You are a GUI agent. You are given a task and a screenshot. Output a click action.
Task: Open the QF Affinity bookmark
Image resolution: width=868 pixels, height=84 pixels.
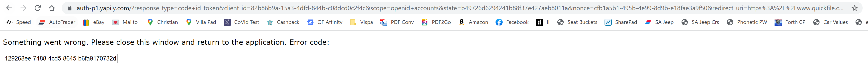click(x=324, y=22)
